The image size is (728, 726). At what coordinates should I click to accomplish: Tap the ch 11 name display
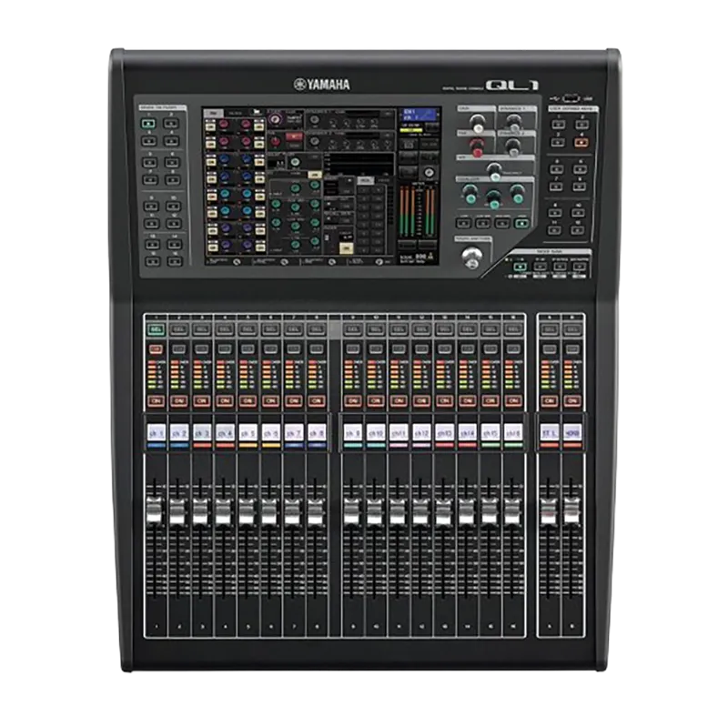point(399,433)
